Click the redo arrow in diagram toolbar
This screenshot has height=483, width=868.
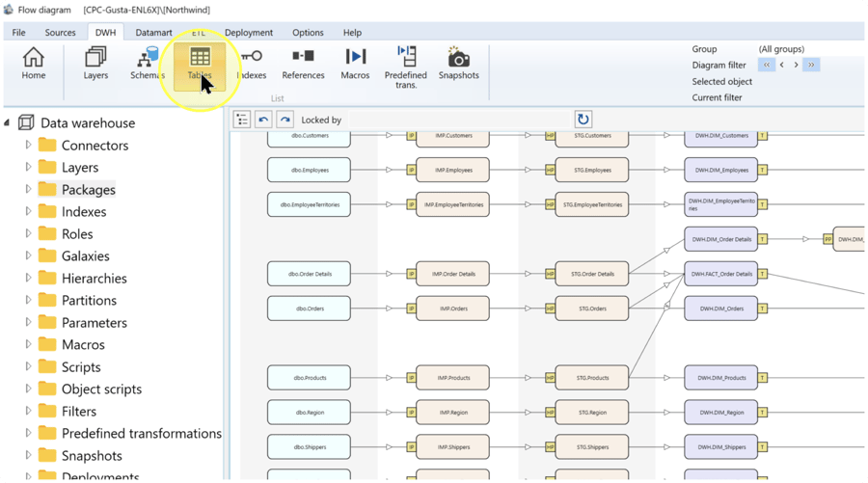pyautogui.click(x=285, y=120)
